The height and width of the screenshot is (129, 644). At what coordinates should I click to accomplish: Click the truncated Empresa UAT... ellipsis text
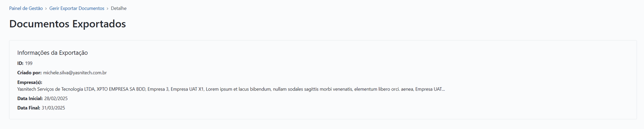click(x=430, y=89)
